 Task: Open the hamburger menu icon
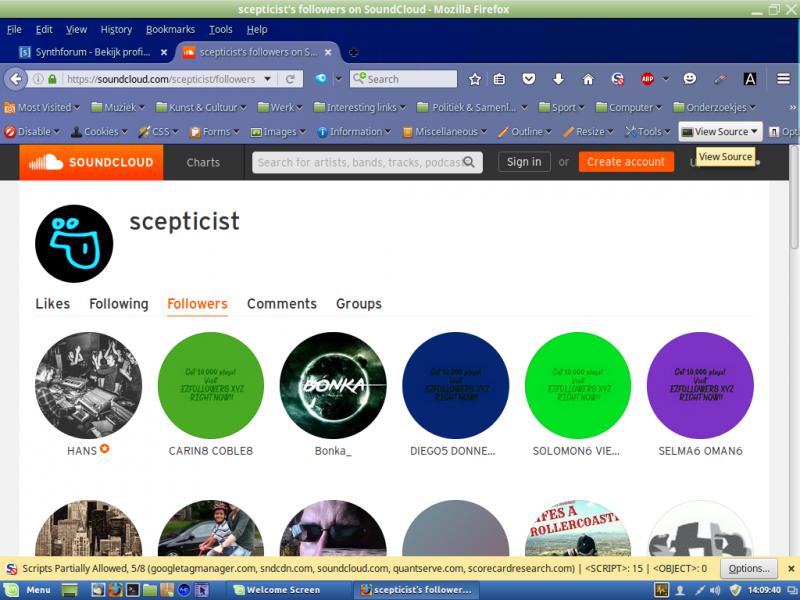783,79
